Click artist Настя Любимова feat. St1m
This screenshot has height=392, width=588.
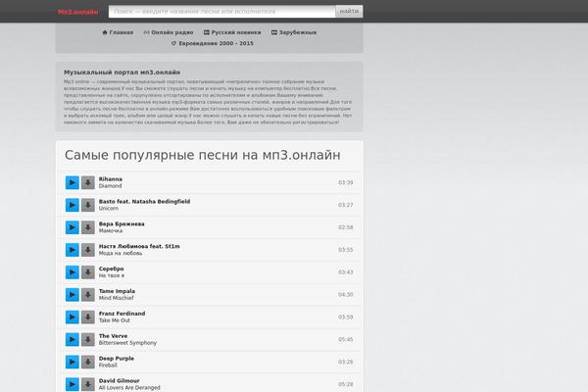pyautogui.click(x=139, y=246)
